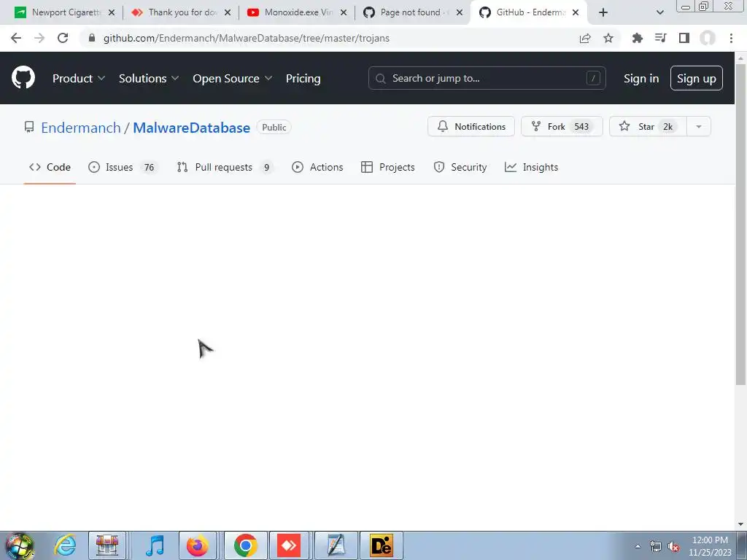Expand the Solutions menu
The height and width of the screenshot is (560, 747).
coord(149,78)
